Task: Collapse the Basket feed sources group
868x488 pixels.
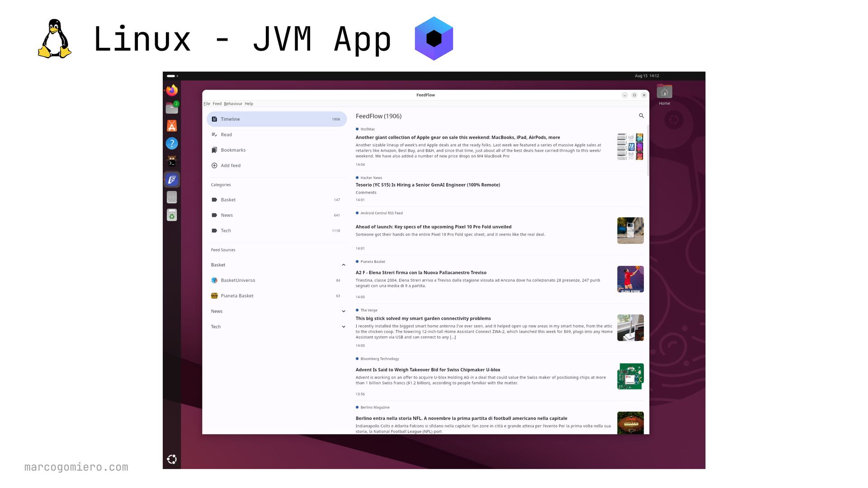Action: tap(344, 265)
